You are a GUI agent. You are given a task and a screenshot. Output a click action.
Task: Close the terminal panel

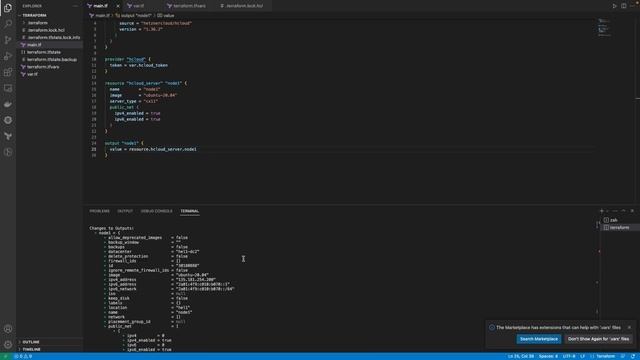click(632, 211)
